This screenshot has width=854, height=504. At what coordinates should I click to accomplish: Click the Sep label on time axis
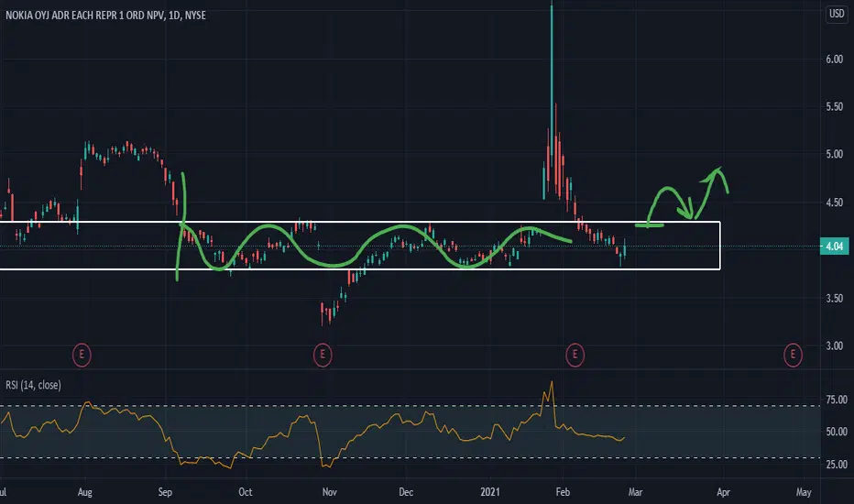165,493
